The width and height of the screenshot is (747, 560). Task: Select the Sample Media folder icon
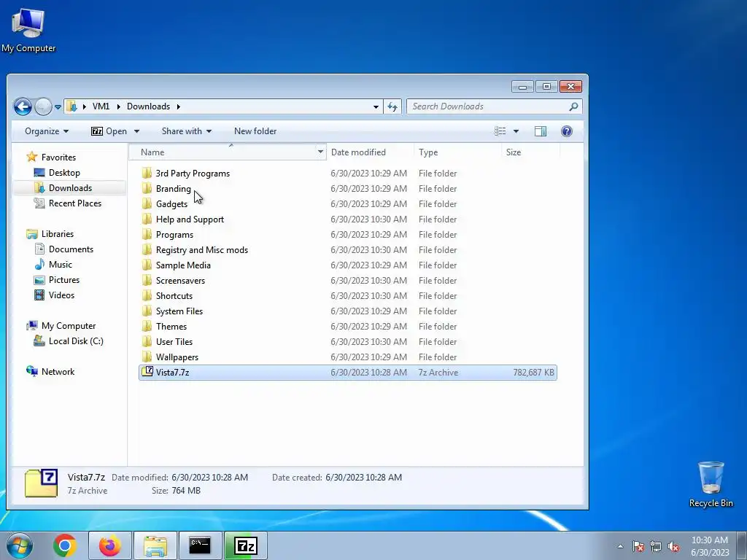(x=147, y=265)
